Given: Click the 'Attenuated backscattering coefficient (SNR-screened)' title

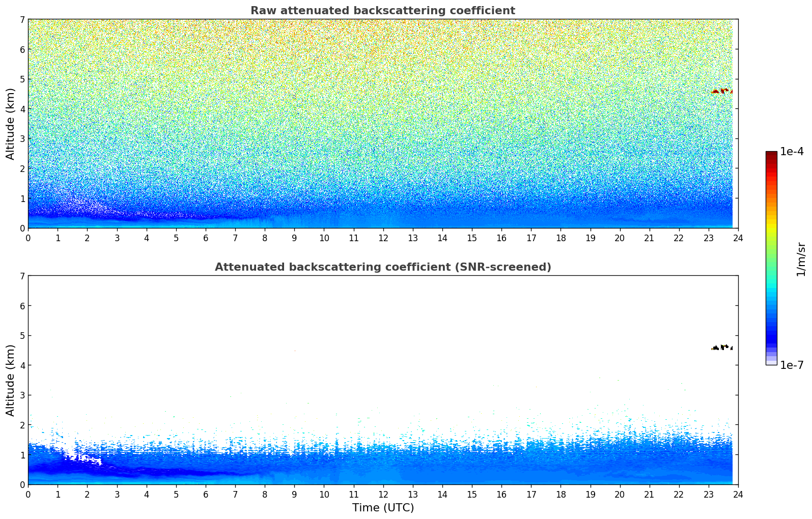Looking at the screenshot, I should tap(383, 267).
